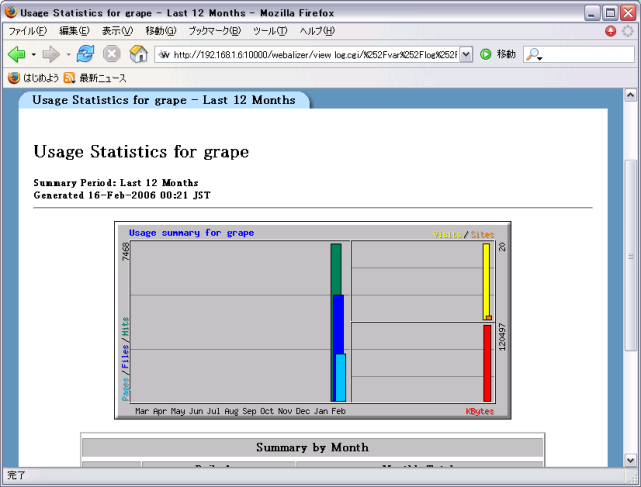Go to the Home page icon
The image size is (641, 487).
point(138,54)
